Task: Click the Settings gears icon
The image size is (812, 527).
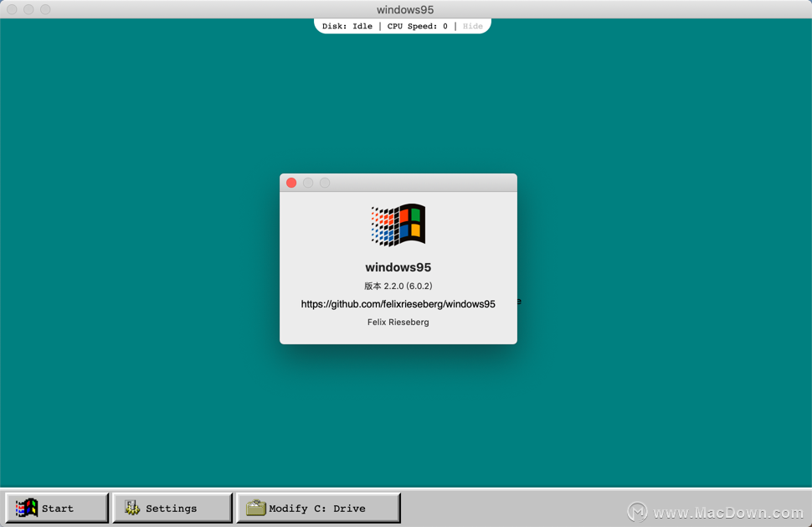Action: pos(132,508)
